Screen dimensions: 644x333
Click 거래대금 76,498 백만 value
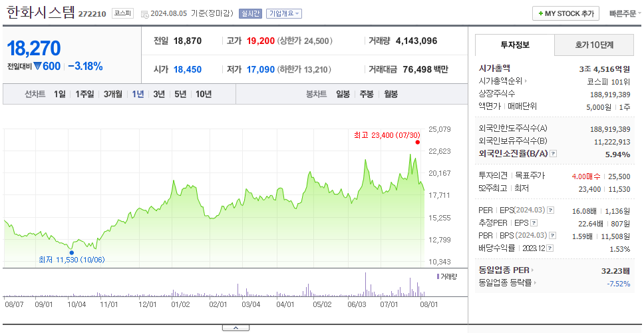(x=425, y=70)
